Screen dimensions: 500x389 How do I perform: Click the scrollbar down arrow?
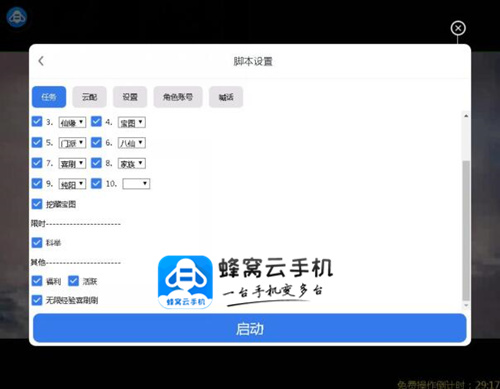(x=466, y=305)
